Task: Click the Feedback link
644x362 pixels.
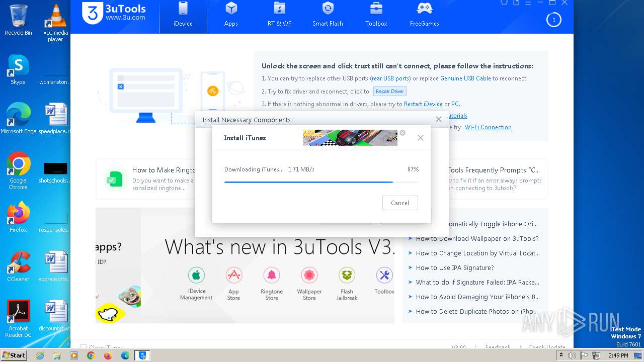Action: click(x=498, y=347)
